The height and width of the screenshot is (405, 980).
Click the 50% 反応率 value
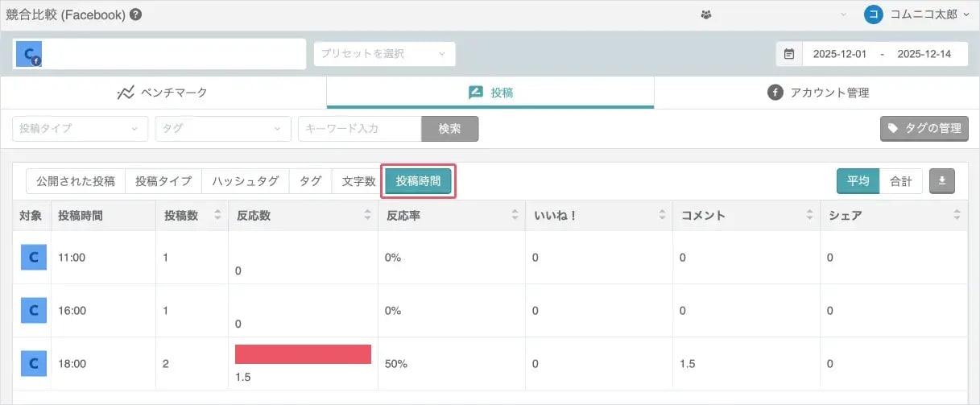(397, 363)
